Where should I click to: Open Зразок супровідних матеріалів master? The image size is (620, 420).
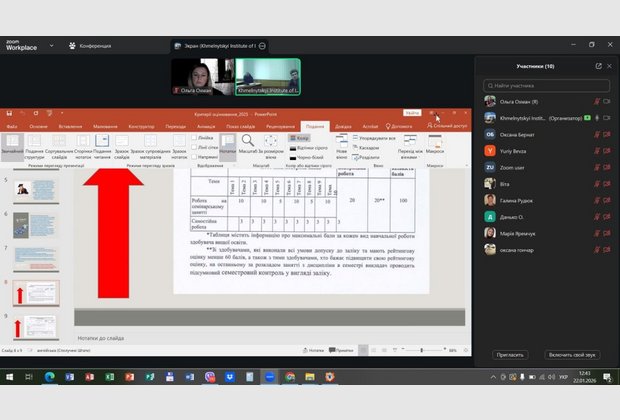coord(150,147)
